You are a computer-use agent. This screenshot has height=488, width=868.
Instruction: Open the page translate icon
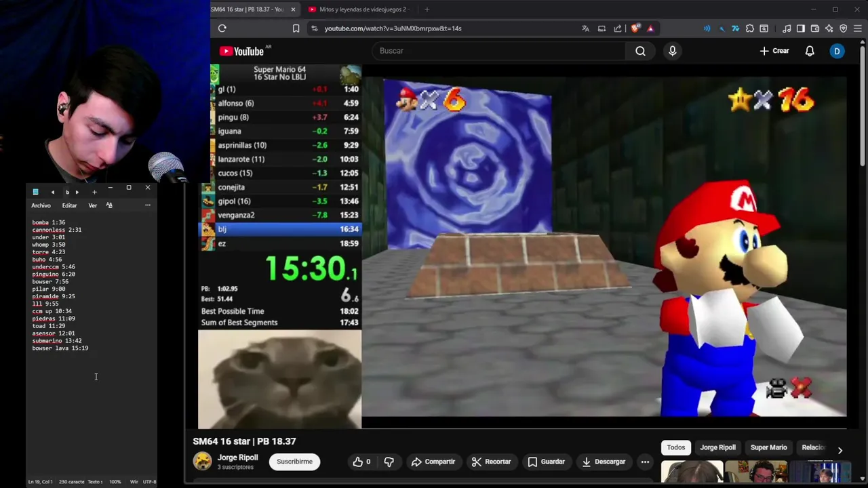click(585, 28)
